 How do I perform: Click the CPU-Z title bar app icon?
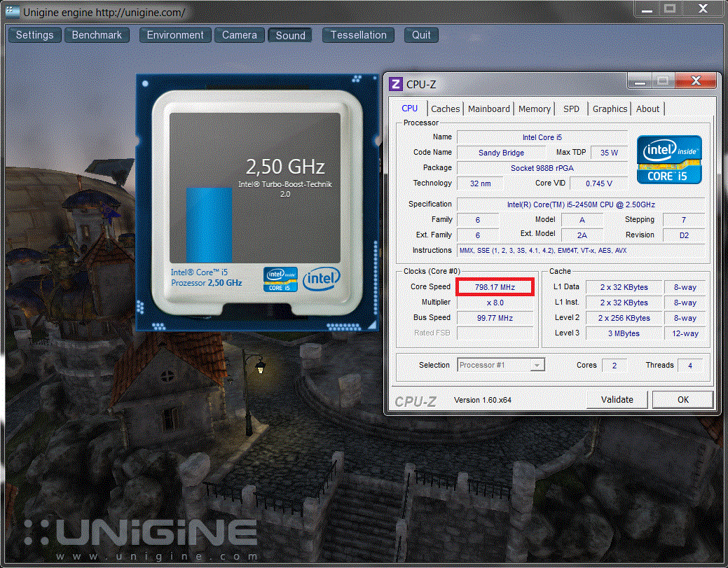(396, 84)
